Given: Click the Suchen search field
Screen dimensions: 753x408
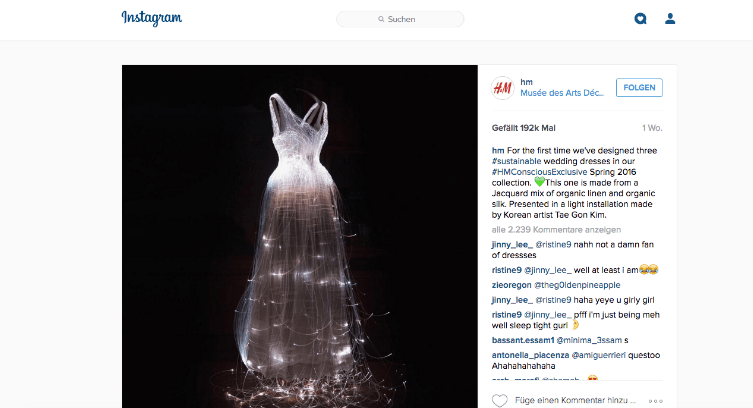Looking at the screenshot, I should point(400,19).
